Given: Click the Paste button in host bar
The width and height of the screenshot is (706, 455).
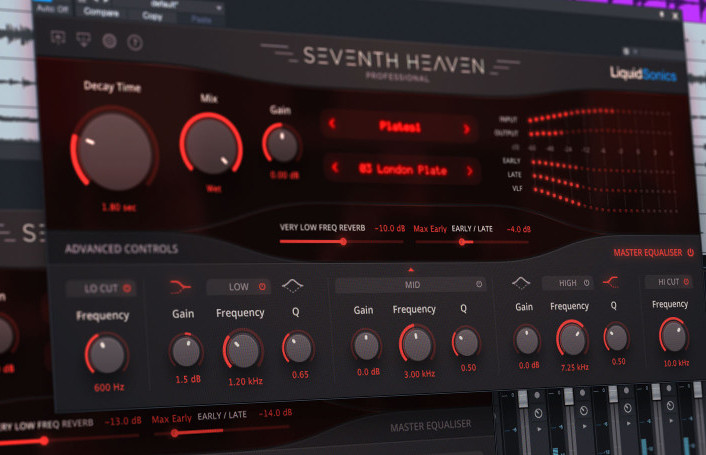Looking at the screenshot, I should [201, 19].
